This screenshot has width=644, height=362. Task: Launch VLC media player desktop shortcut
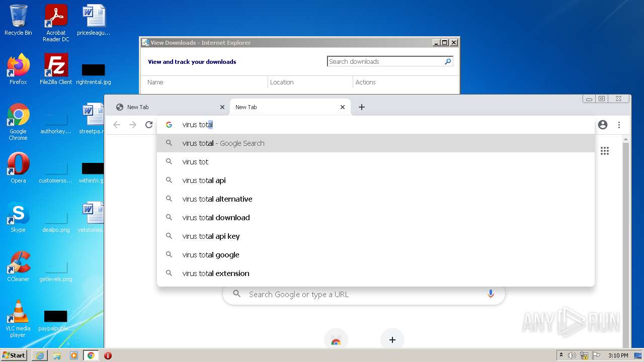18,319
